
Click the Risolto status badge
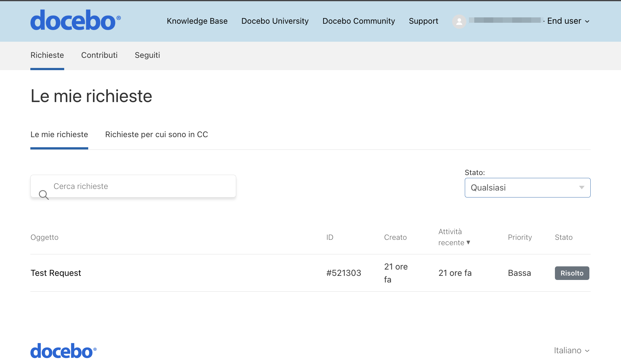[x=572, y=273]
